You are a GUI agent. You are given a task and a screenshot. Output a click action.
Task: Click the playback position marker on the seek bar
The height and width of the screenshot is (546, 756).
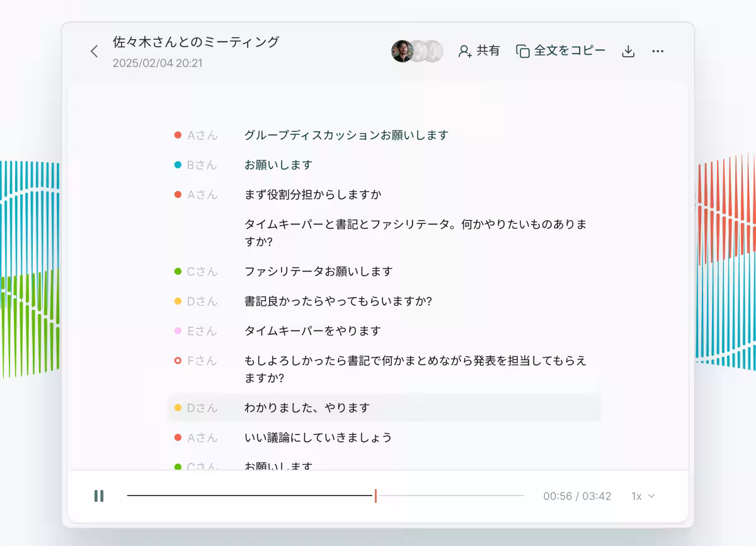tap(375, 496)
